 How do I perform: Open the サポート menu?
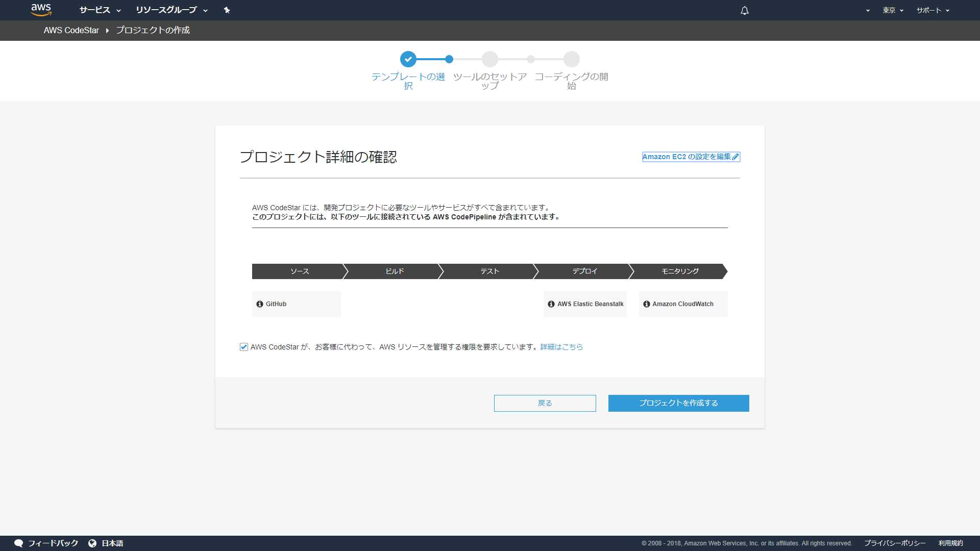coord(933,10)
